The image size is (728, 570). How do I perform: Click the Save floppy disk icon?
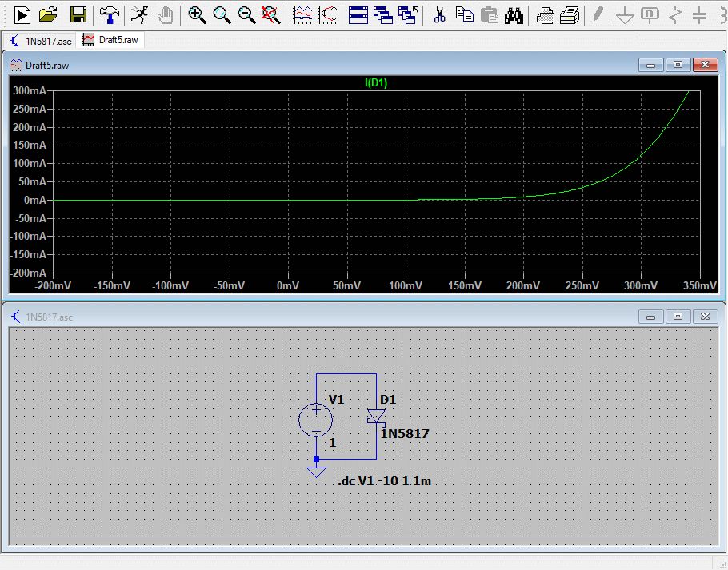(x=78, y=14)
